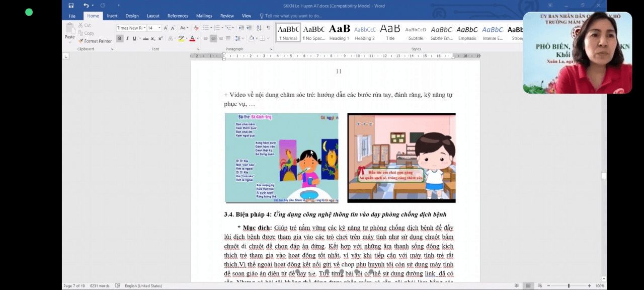644x290 pixels.
Task: Click the Undo arrow icon
Action: (86, 6)
